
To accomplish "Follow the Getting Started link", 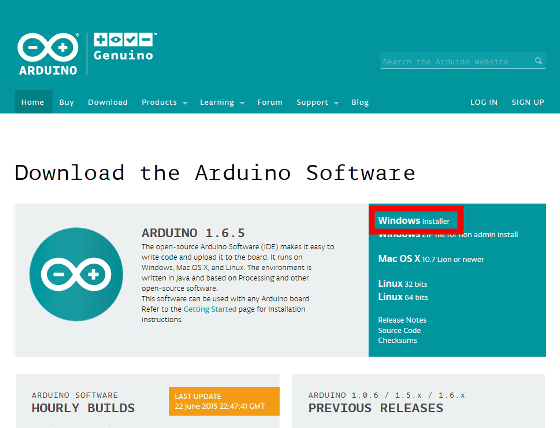I will pyautogui.click(x=210, y=309).
